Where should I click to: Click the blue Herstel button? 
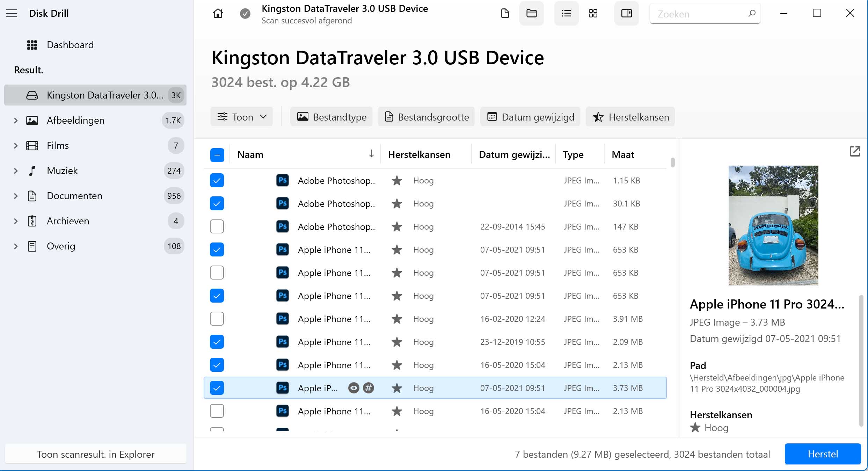[823, 454]
